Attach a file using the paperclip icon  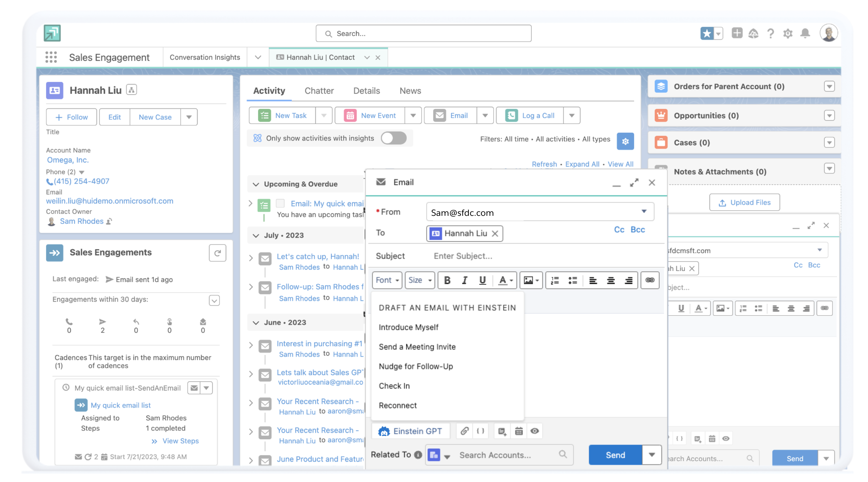(x=464, y=431)
